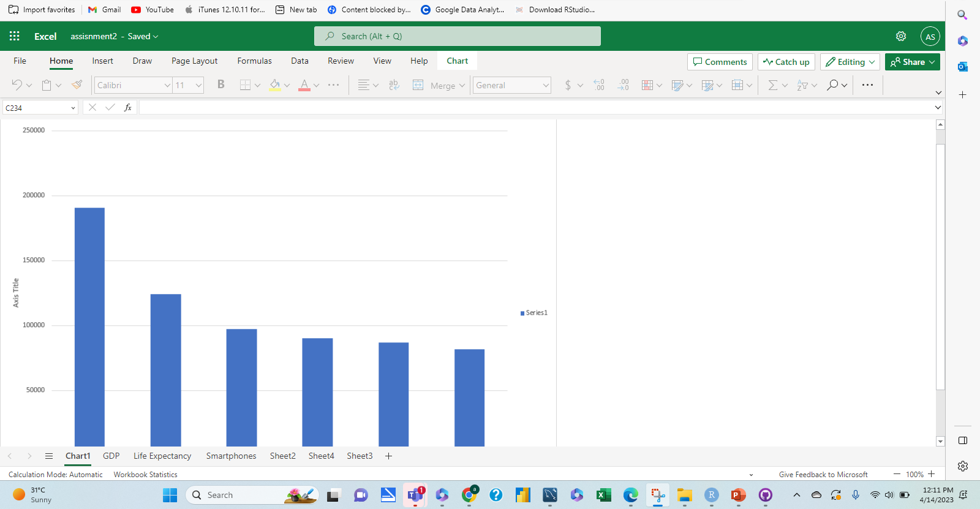The image size is (980, 509).
Task: Click the Format as Table icon
Action: coord(677,85)
